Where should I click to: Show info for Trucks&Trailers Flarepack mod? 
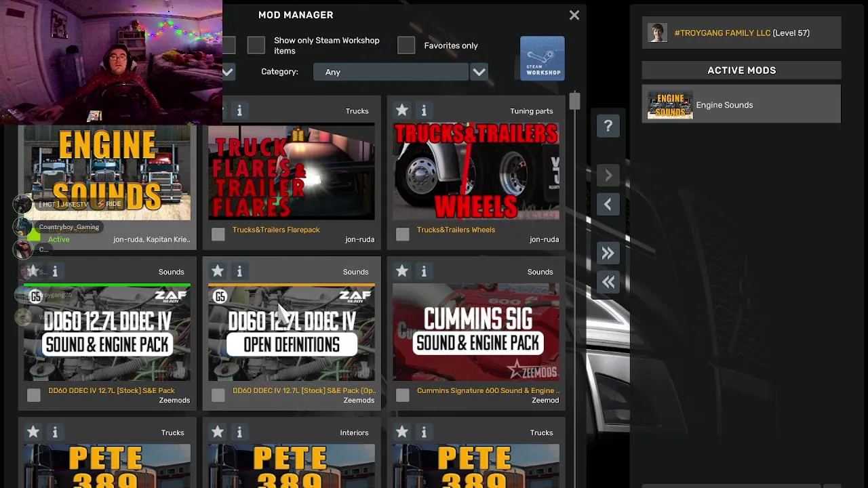[239, 110]
